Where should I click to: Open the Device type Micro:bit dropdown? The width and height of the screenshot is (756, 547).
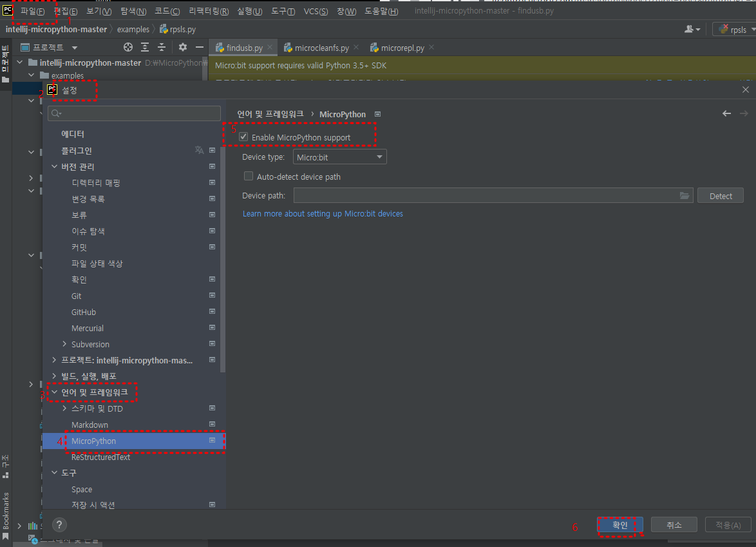340,157
